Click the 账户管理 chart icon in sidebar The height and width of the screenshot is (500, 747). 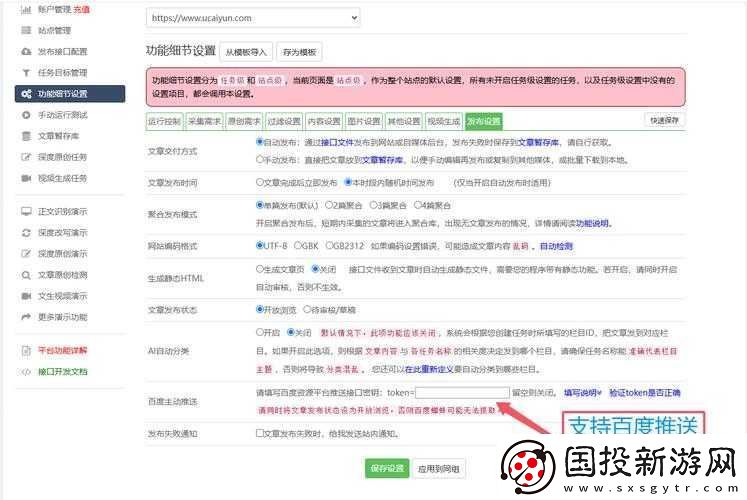click(26, 10)
